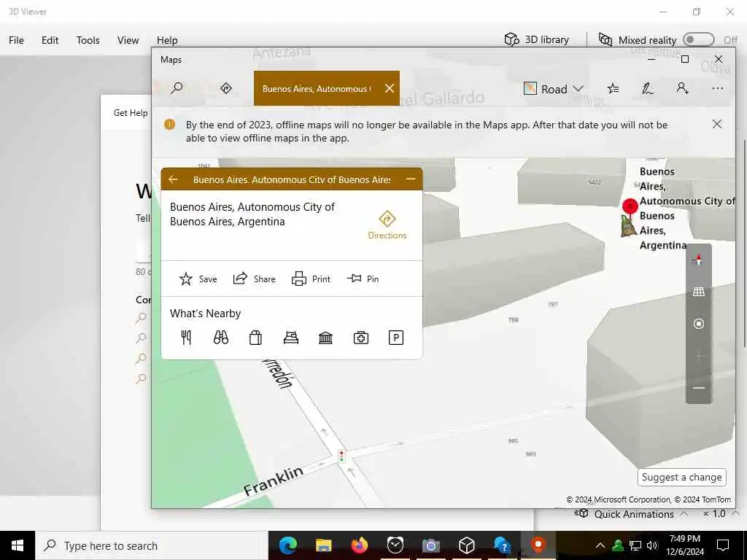
Task: Dismiss the offline maps notice
Action: (716, 124)
